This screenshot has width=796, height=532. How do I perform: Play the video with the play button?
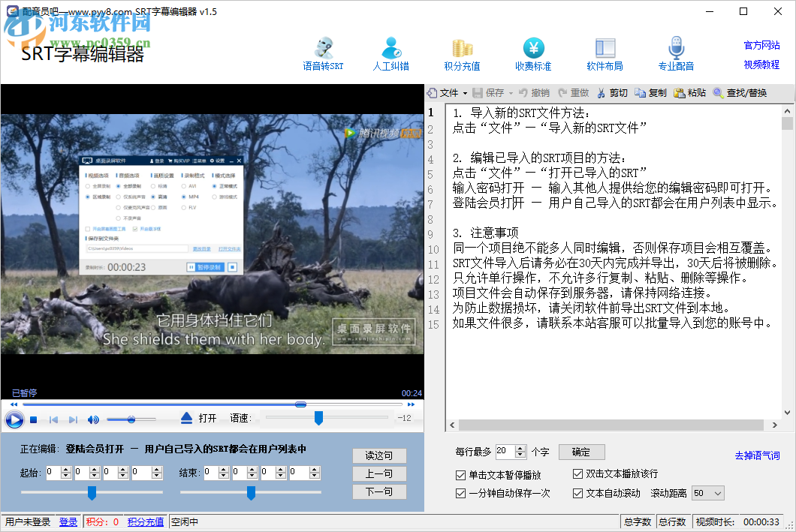click(14, 419)
